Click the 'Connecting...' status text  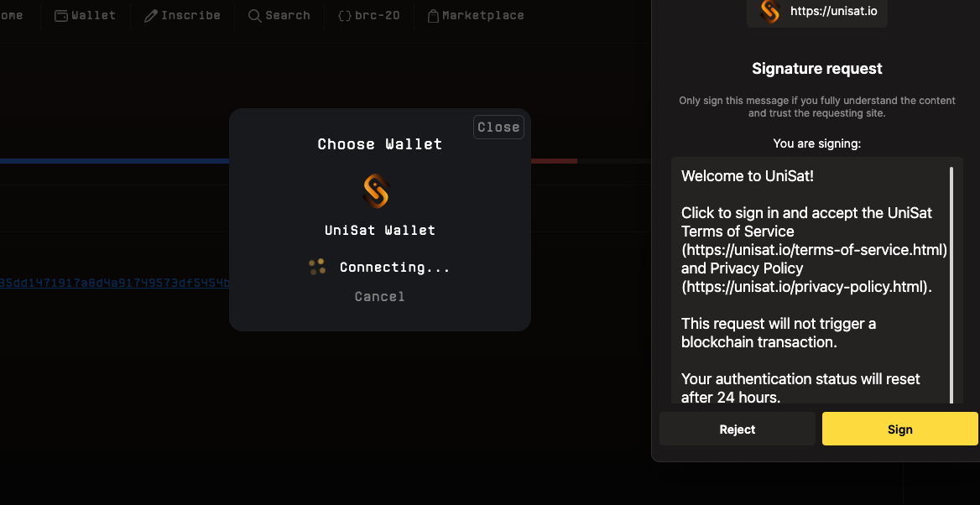click(395, 268)
